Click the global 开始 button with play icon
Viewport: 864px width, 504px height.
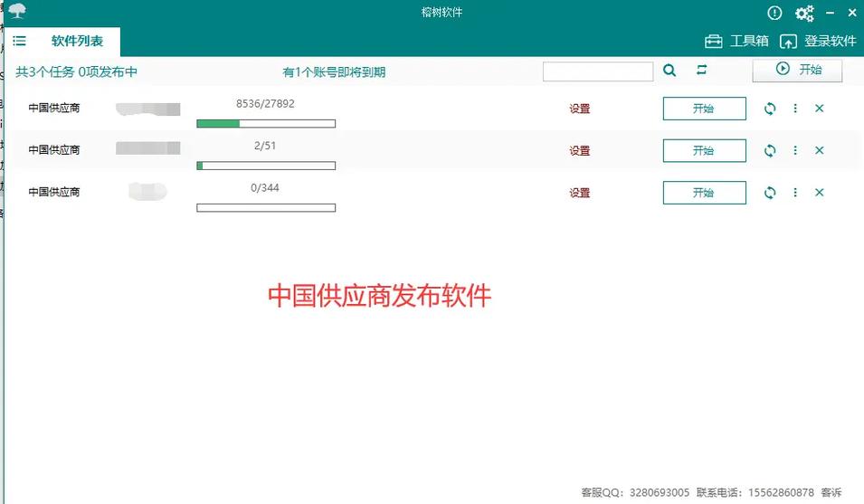pyautogui.click(x=797, y=70)
